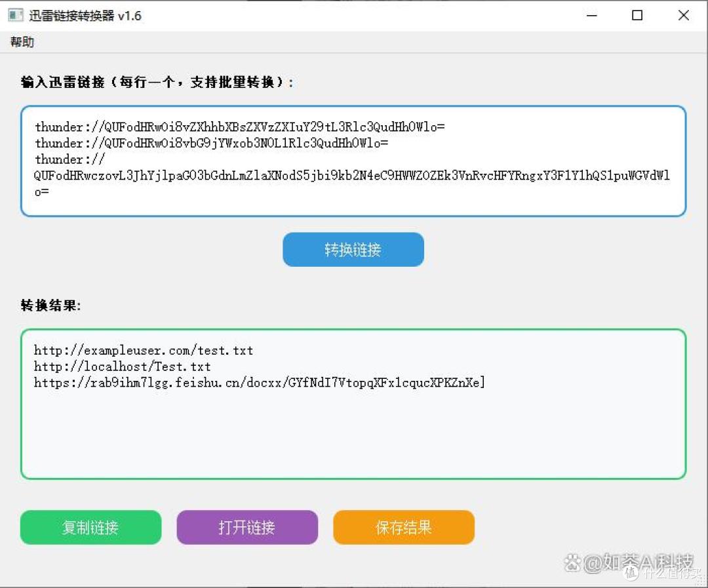Image resolution: width=708 pixels, height=588 pixels.
Task: Minimize the converter window
Action: click(591, 14)
